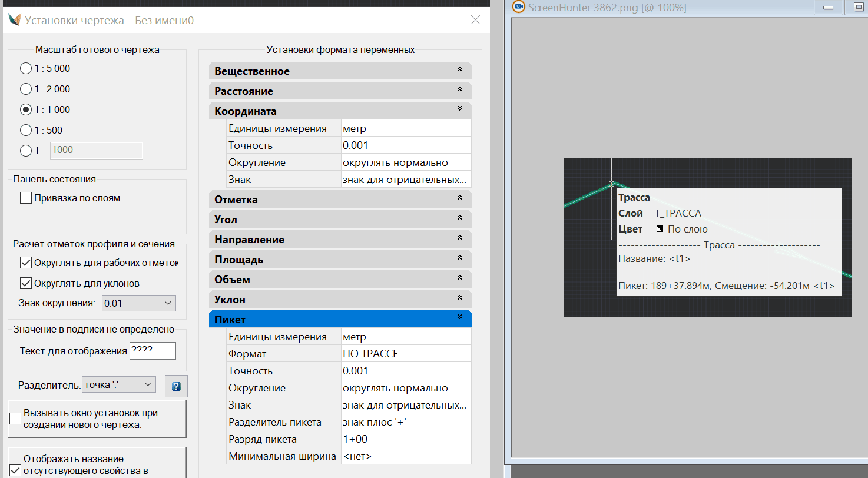Enable the Привязка по слоям checkbox
Viewport: 868px width, 478px height.
pos(26,198)
